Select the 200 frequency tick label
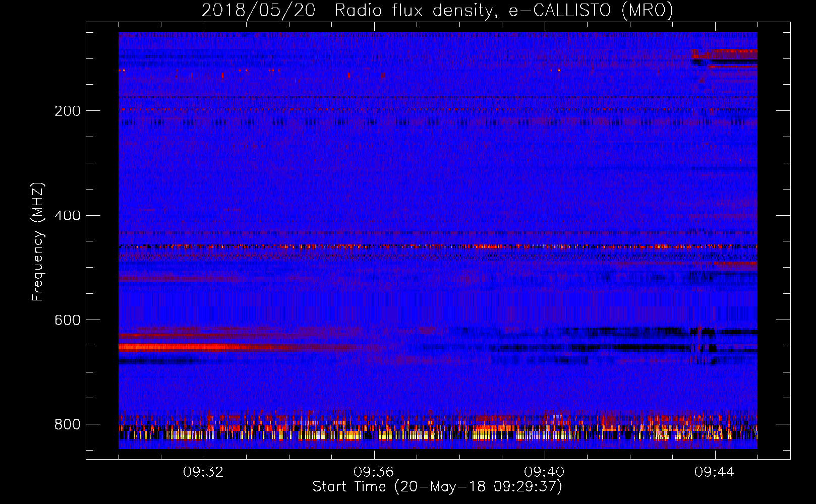This screenshot has height=504, width=816. click(68, 111)
